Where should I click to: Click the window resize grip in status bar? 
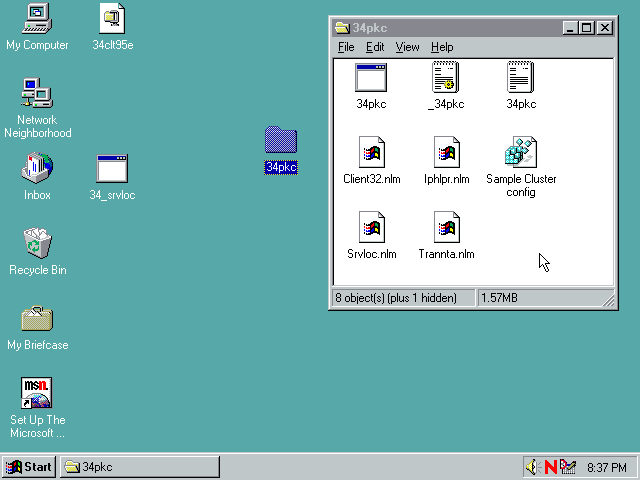click(x=608, y=300)
